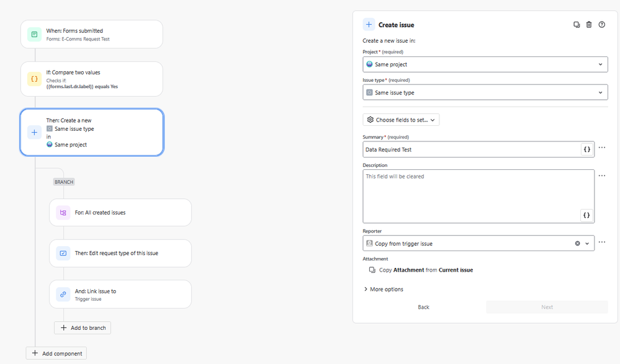The height and width of the screenshot is (364, 620).
Task: Select the If: Compare two values card
Action: click(x=92, y=79)
